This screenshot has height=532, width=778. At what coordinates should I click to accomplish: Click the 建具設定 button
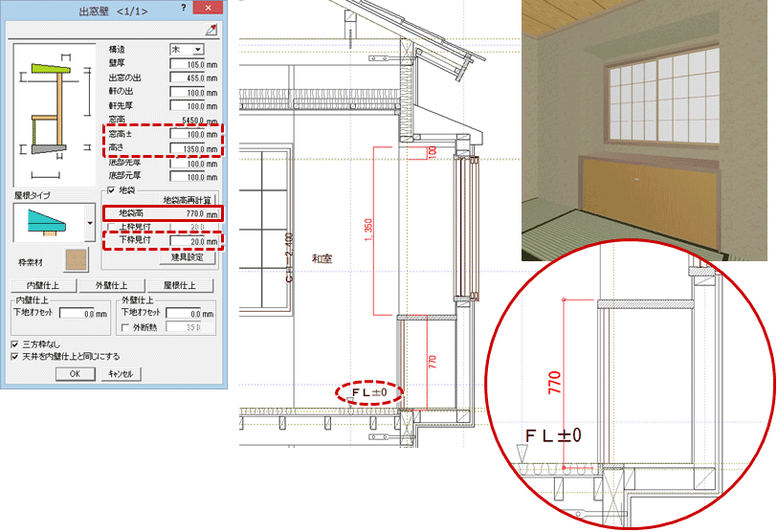tap(187, 257)
